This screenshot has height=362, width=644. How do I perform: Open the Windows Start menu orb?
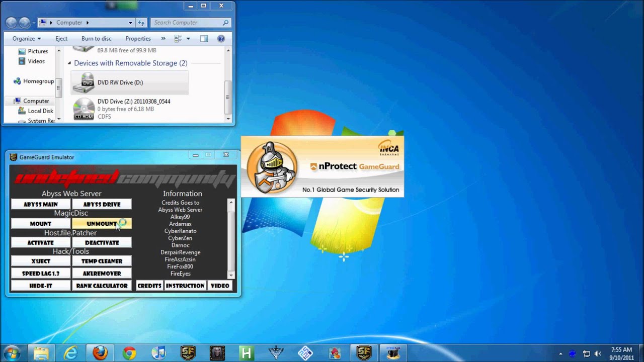tap(11, 353)
